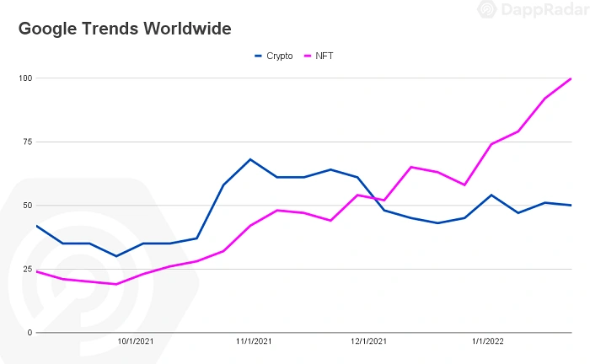Toggle the NFT series legend label
The height and width of the screenshot is (364, 590).
click(x=326, y=56)
